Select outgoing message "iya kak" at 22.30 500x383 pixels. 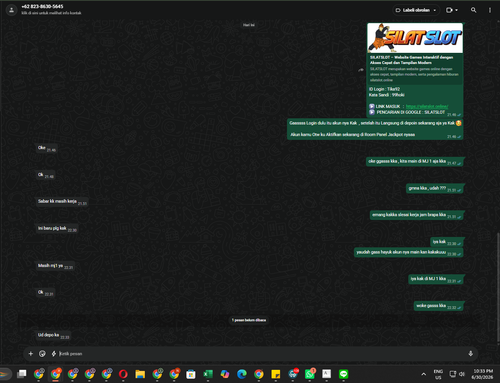tap(447, 242)
